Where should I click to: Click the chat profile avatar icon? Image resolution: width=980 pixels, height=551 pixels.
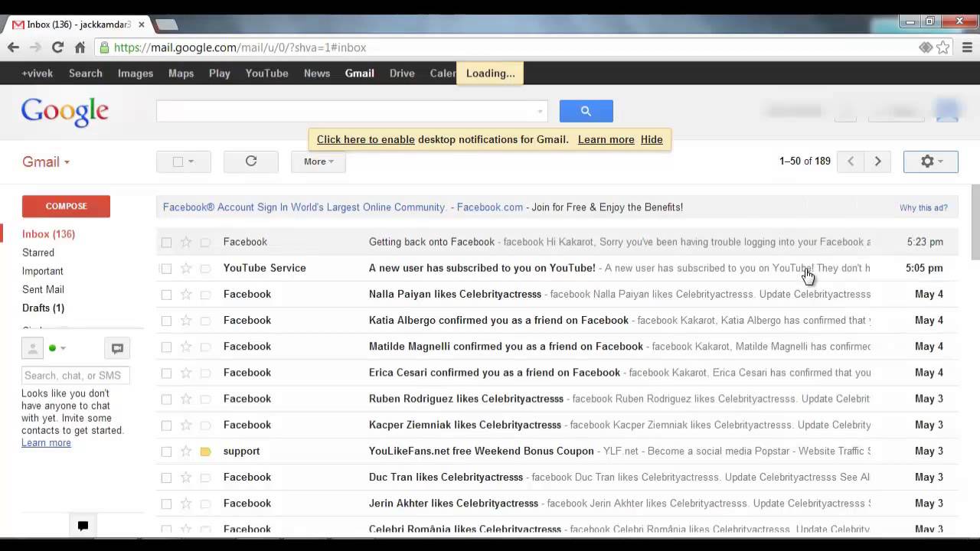32,348
